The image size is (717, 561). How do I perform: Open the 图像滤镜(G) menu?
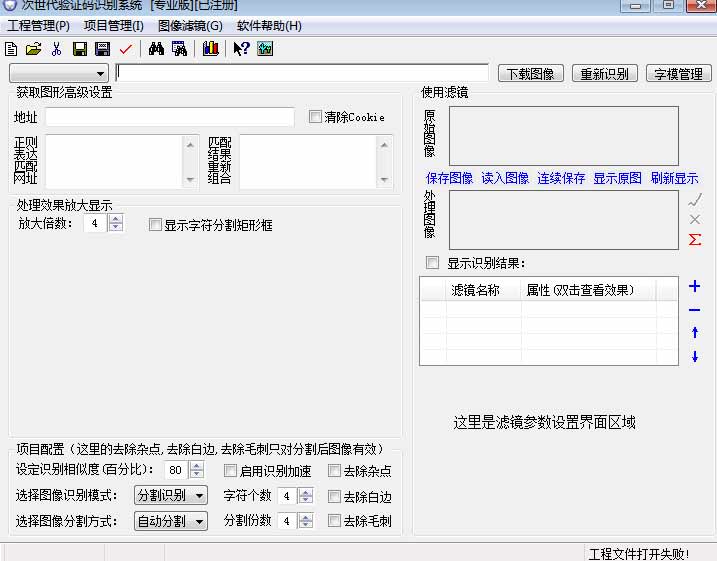pos(190,26)
